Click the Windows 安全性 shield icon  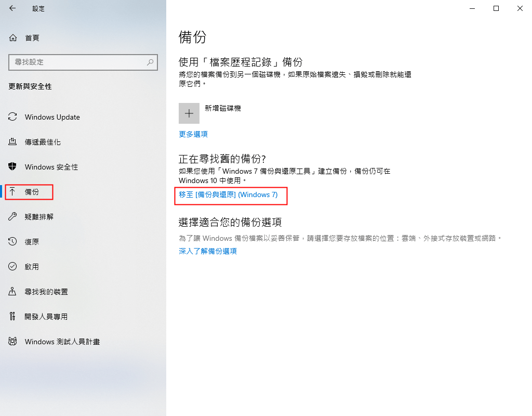click(12, 166)
